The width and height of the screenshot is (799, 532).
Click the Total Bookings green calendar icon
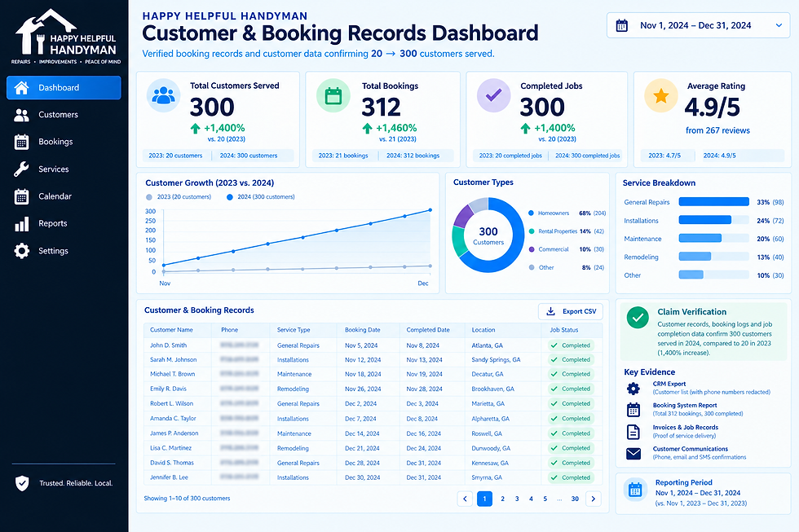pos(333,95)
